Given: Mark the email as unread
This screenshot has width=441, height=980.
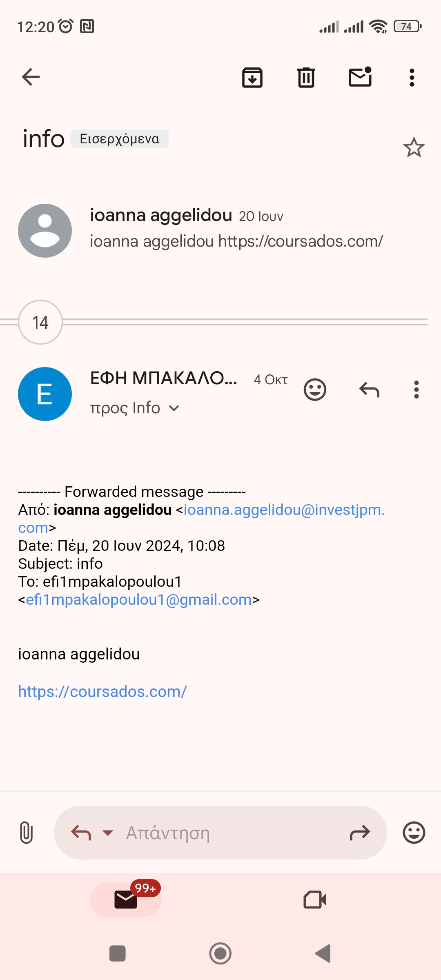Looking at the screenshot, I should 360,77.
